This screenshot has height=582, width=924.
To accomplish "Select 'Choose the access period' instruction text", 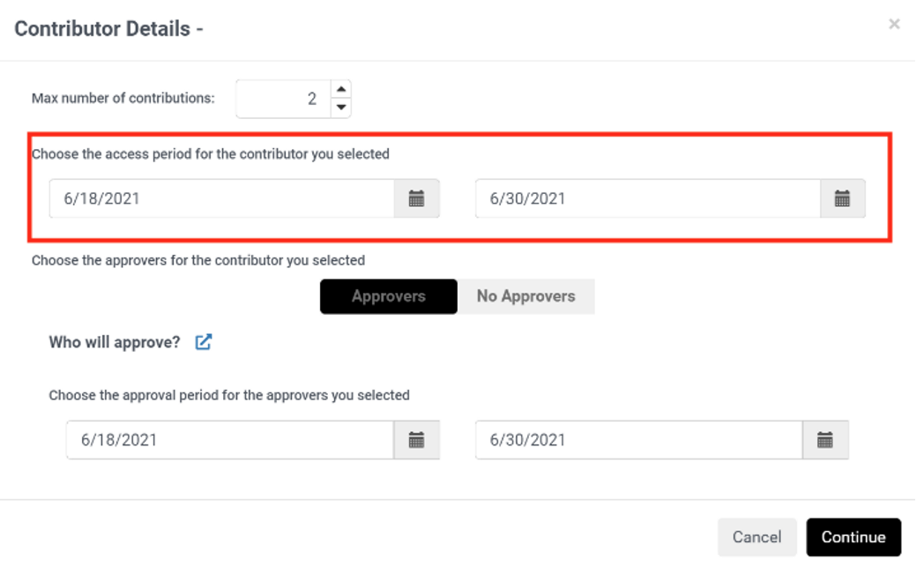I will pyautogui.click(x=211, y=154).
